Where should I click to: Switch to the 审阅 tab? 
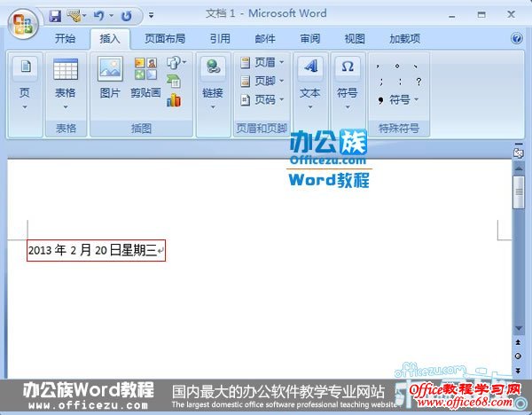pos(310,38)
